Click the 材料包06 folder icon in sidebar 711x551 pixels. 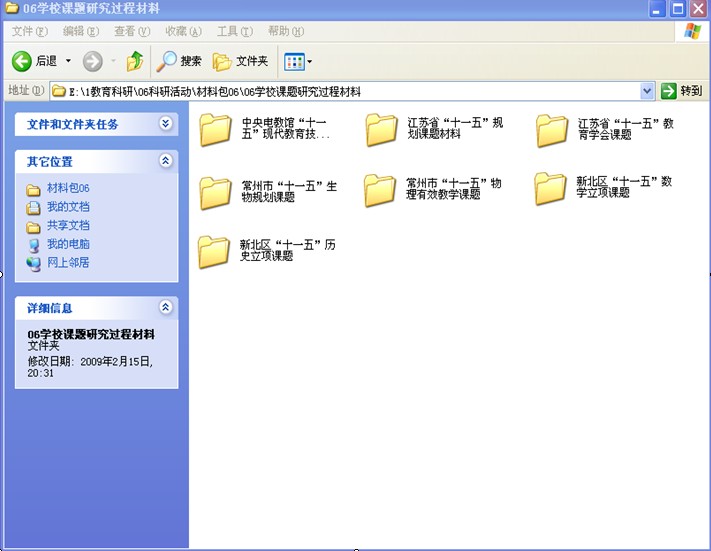coord(33,190)
